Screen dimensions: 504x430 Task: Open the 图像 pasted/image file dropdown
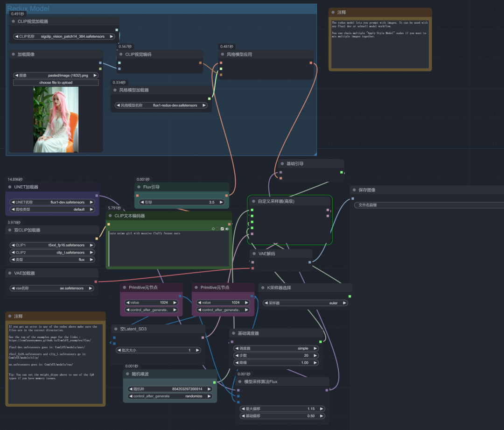(x=56, y=75)
